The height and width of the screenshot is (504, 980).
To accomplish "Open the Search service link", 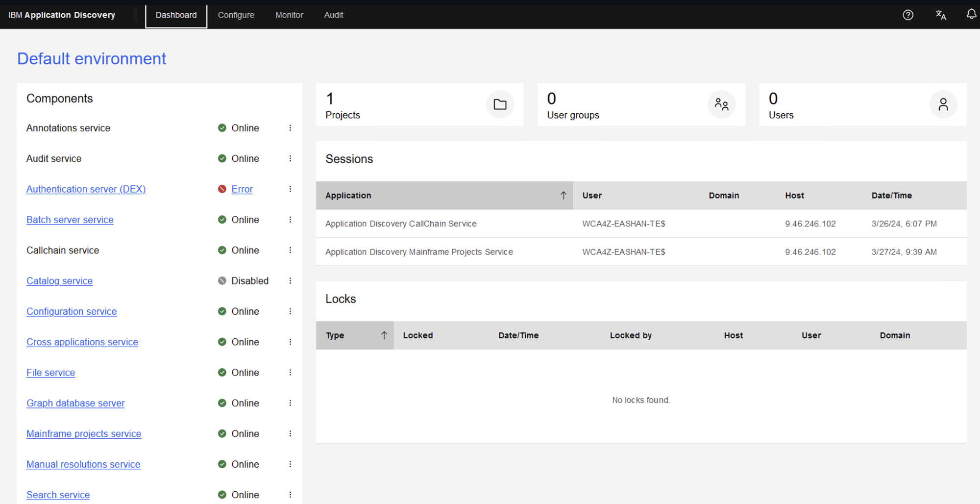I will click(x=58, y=495).
